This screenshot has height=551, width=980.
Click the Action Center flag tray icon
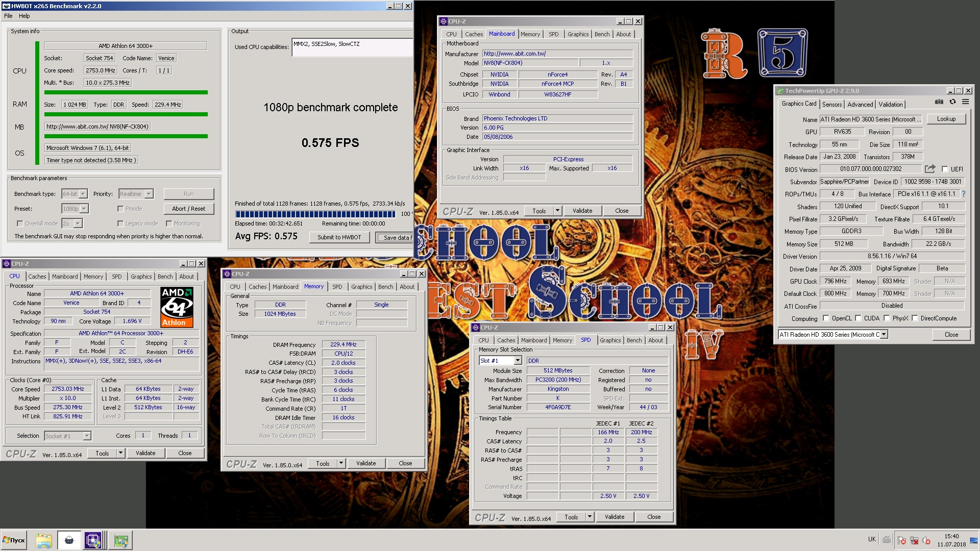tap(902, 540)
